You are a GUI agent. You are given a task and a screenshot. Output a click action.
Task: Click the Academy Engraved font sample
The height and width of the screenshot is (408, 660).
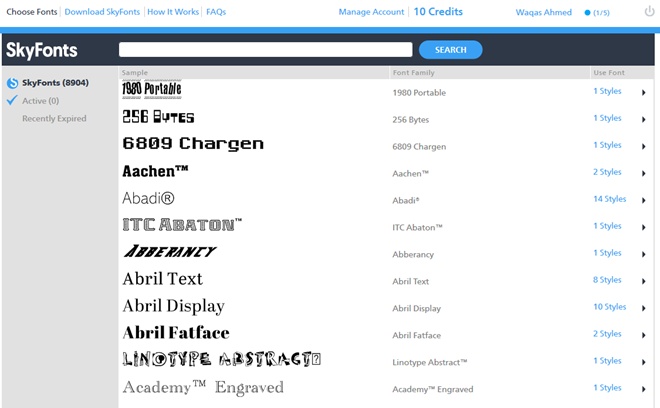click(x=203, y=387)
